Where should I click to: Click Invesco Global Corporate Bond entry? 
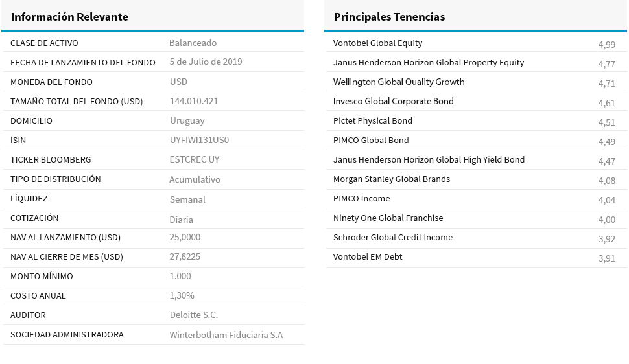[393, 102]
